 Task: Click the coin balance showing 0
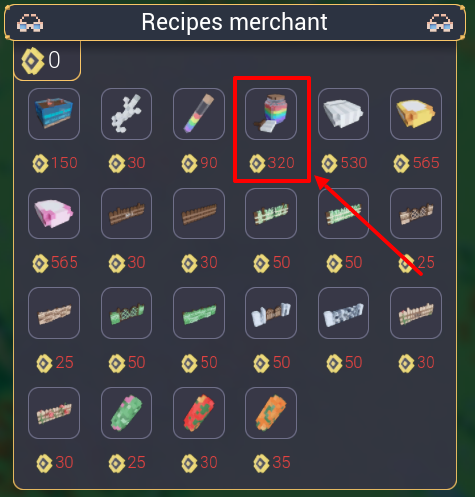point(41,60)
